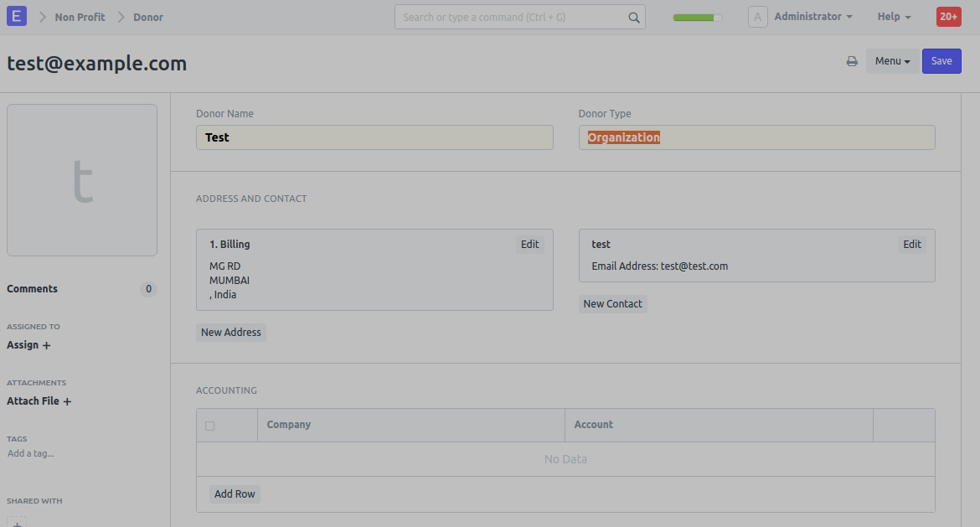The image size is (980, 527).
Task: Open the 20+ notifications badge
Action: 948,17
